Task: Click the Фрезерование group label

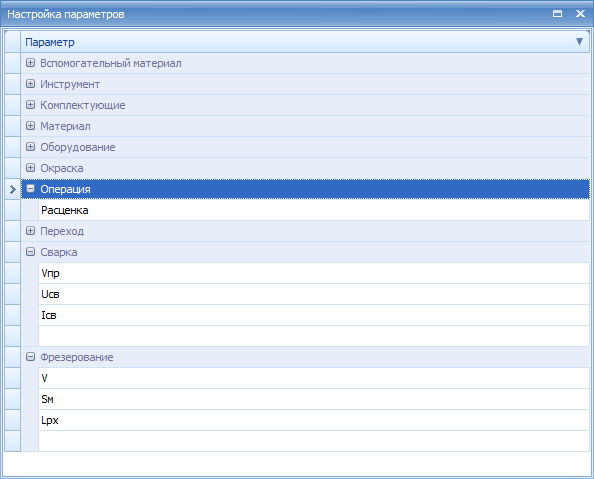Action: (77, 357)
